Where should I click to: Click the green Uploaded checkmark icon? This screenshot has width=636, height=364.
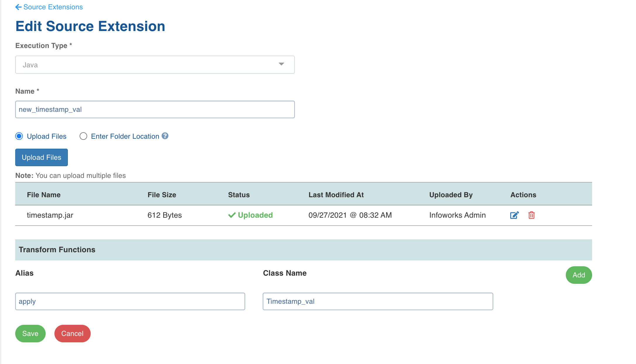(232, 215)
